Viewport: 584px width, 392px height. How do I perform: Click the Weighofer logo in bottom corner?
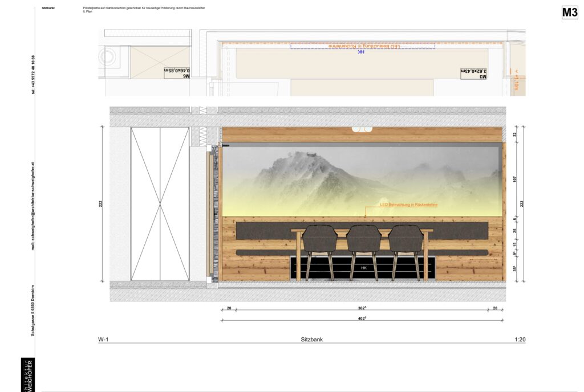[x=27, y=375]
